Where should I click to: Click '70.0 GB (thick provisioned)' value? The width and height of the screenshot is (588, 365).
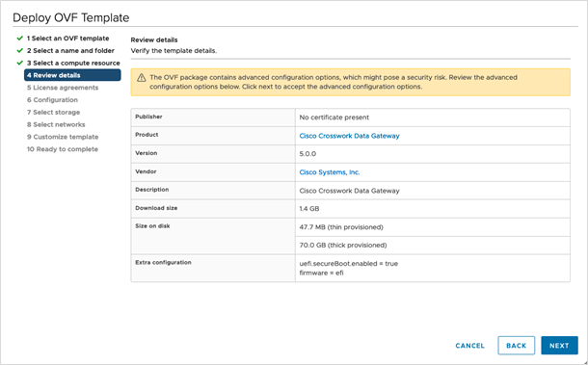[343, 246]
